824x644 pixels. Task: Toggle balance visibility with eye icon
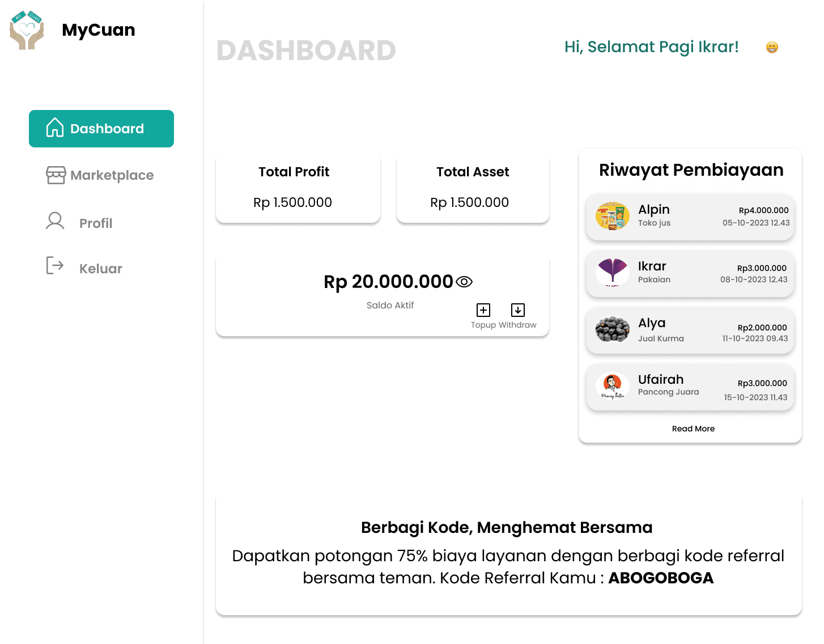pyautogui.click(x=464, y=282)
